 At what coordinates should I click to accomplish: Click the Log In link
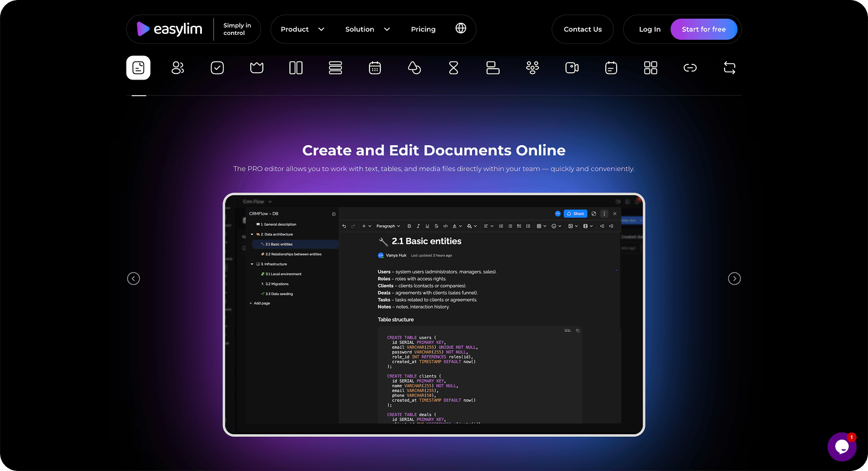[x=649, y=30]
